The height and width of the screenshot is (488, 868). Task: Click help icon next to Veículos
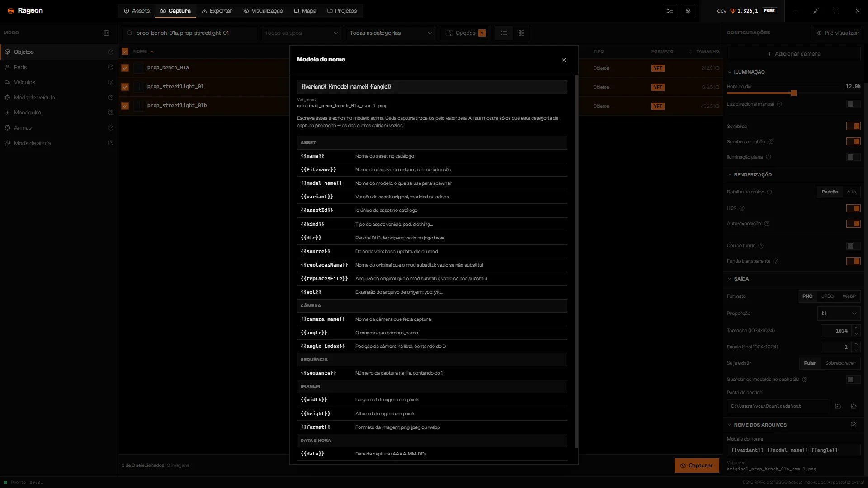coord(111,82)
